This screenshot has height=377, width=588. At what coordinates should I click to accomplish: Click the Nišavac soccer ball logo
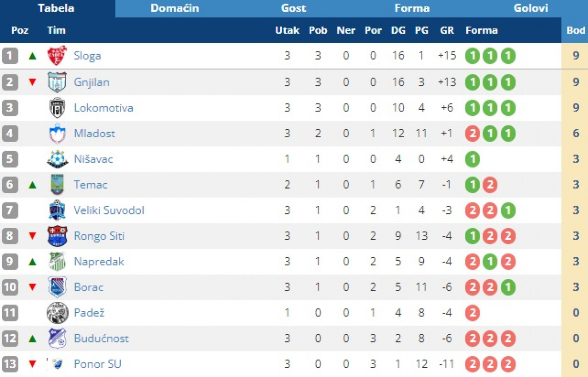tap(57, 159)
